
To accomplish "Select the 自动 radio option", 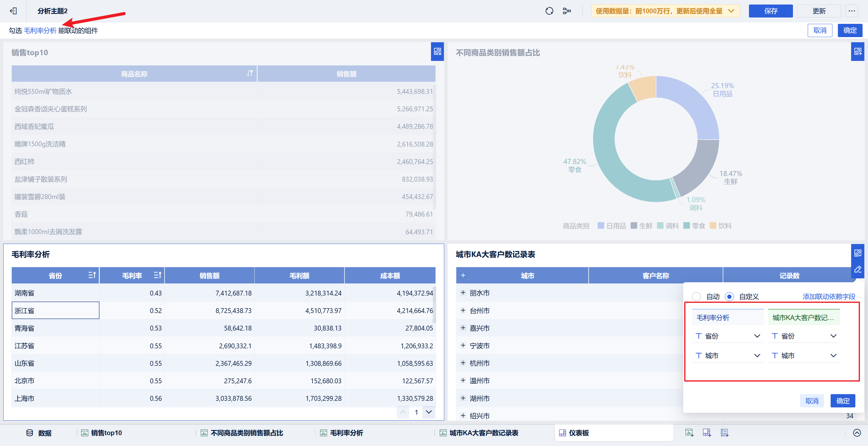I will point(696,297).
